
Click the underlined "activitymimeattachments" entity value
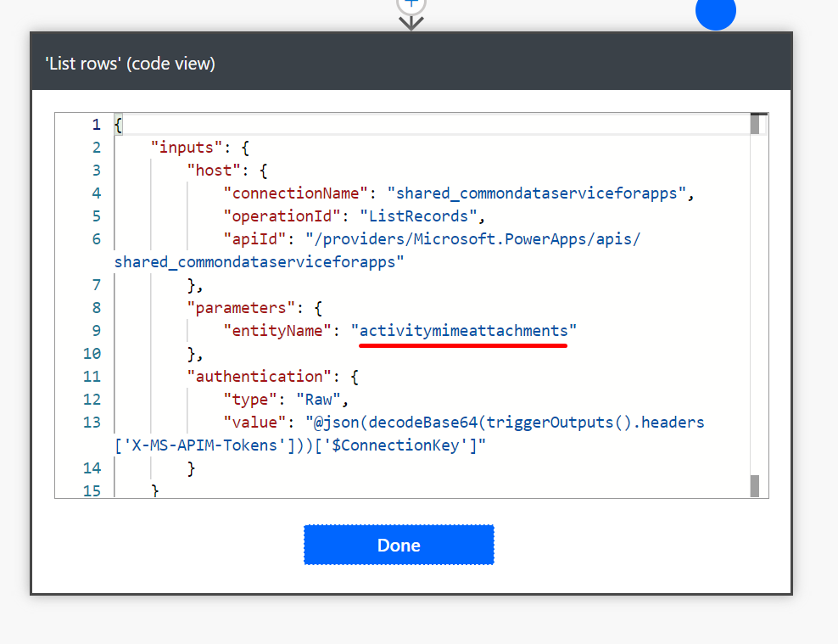pyautogui.click(x=464, y=331)
